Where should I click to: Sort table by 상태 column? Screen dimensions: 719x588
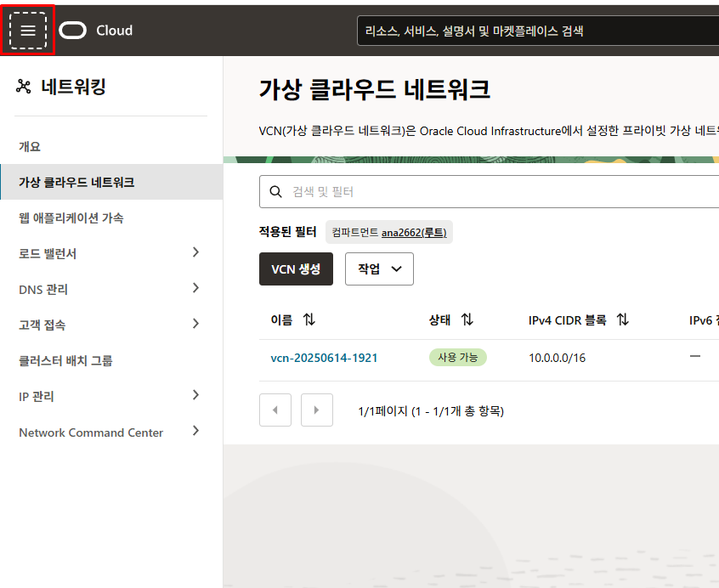click(x=467, y=319)
